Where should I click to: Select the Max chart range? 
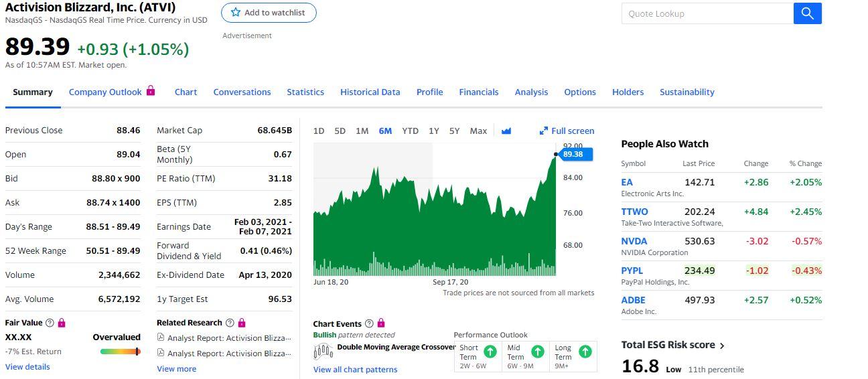tap(478, 131)
